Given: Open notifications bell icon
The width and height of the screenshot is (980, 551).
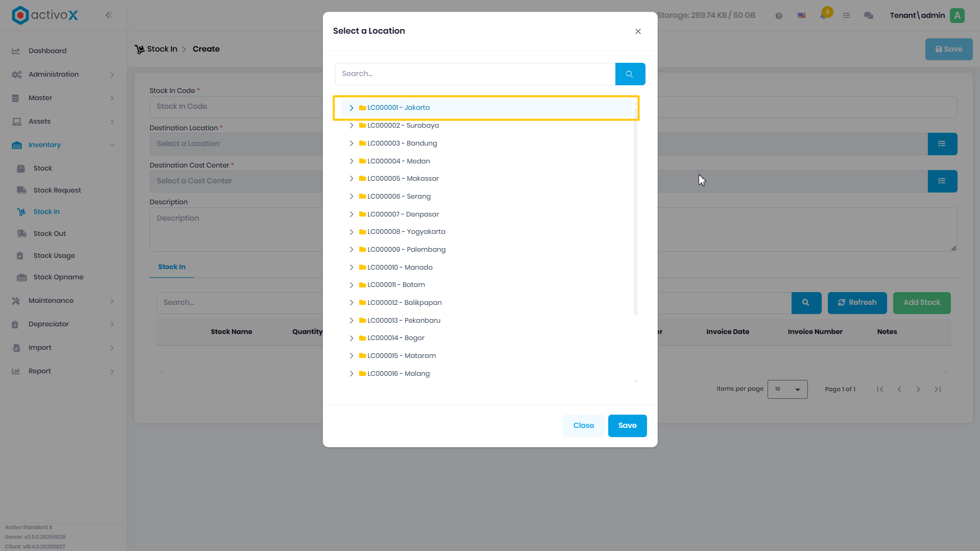Looking at the screenshot, I should pos(824,15).
